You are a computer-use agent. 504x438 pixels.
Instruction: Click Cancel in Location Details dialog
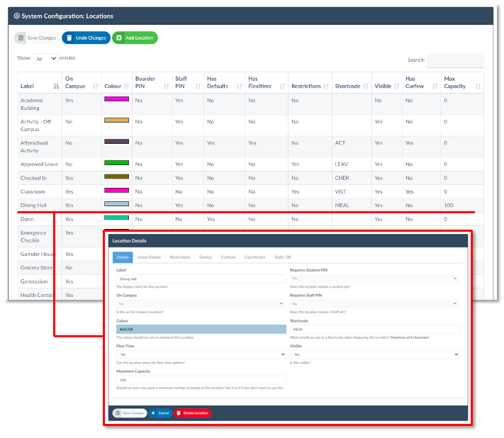point(160,413)
